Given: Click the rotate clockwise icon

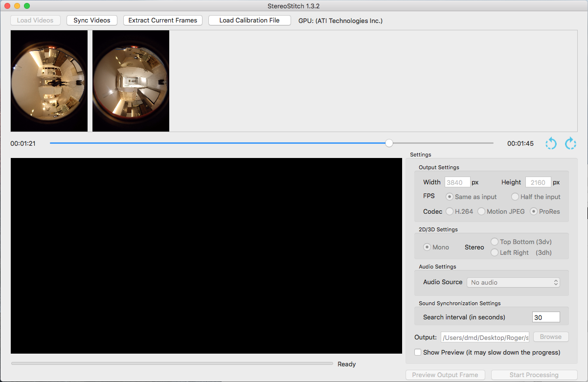Looking at the screenshot, I should click(x=570, y=143).
